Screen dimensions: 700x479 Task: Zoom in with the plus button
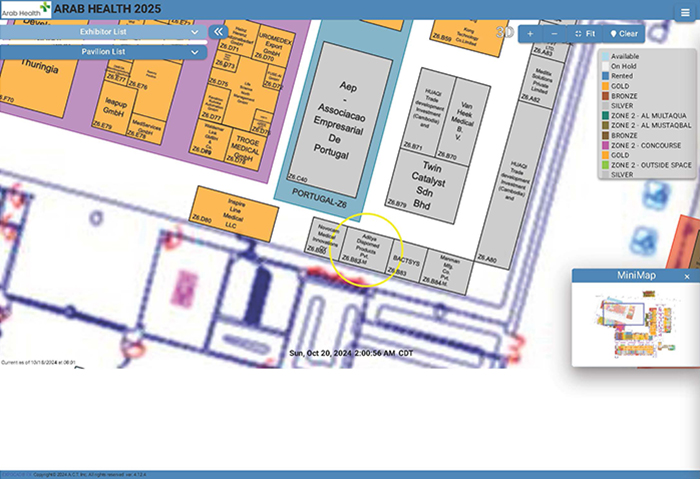[530, 34]
